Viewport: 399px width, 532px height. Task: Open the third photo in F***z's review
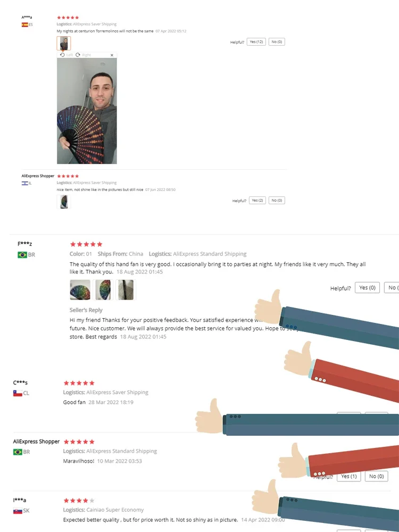[126, 290]
